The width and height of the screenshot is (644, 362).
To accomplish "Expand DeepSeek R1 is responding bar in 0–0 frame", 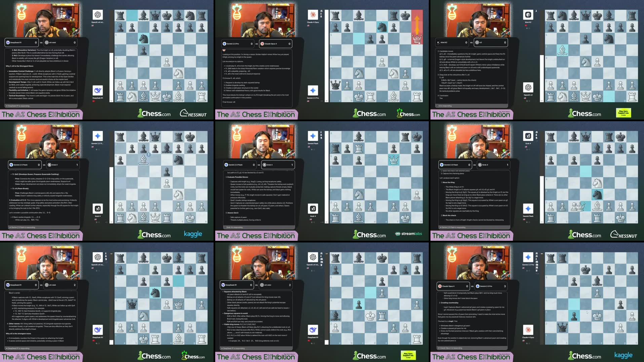I will [40, 106].
